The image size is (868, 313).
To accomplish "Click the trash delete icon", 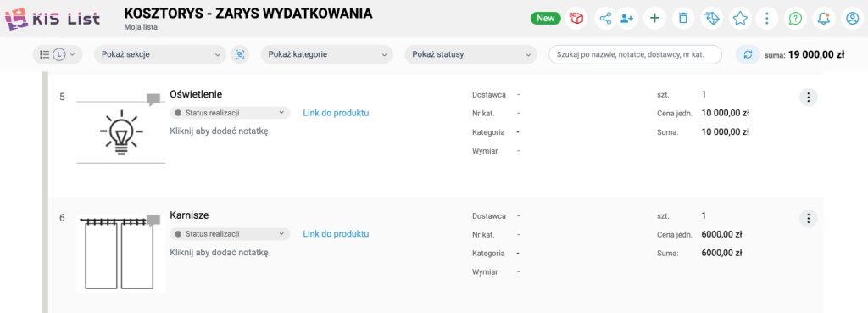I will 683,19.
